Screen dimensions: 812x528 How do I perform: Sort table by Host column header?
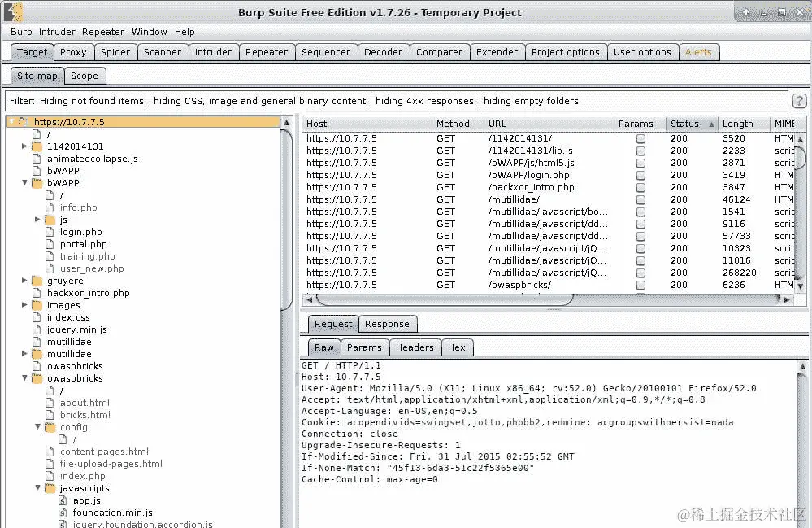[367, 124]
